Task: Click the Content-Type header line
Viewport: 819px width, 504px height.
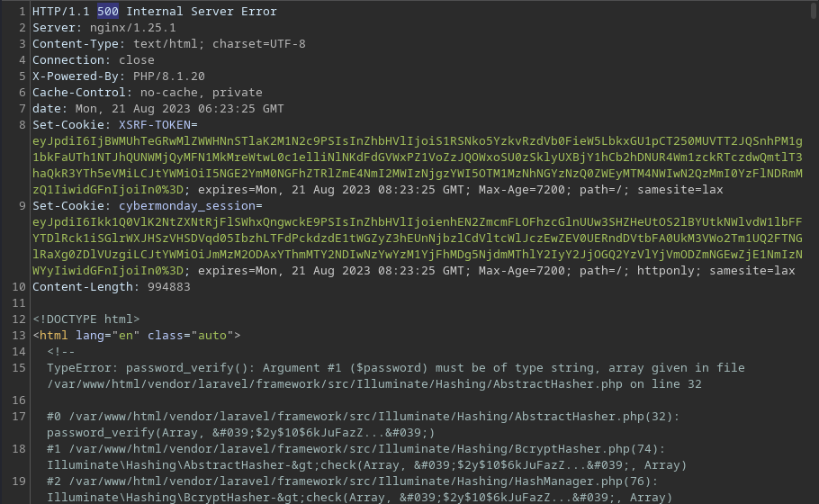Action: tap(169, 44)
